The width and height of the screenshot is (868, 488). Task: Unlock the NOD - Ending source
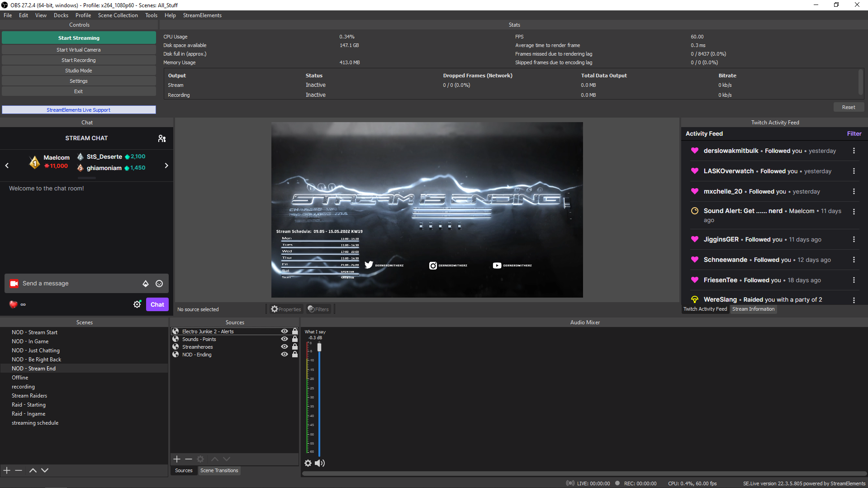(x=295, y=355)
